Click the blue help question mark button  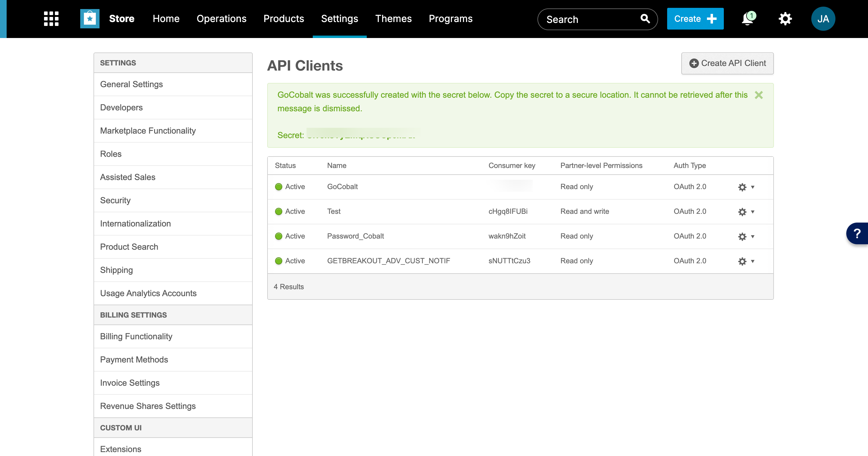(857, 233)
